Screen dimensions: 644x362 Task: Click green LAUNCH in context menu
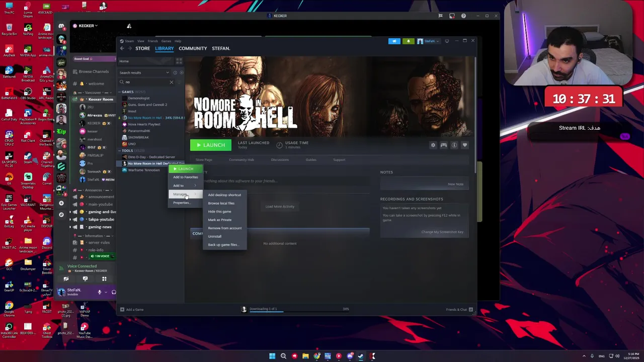tap(185, 169)
